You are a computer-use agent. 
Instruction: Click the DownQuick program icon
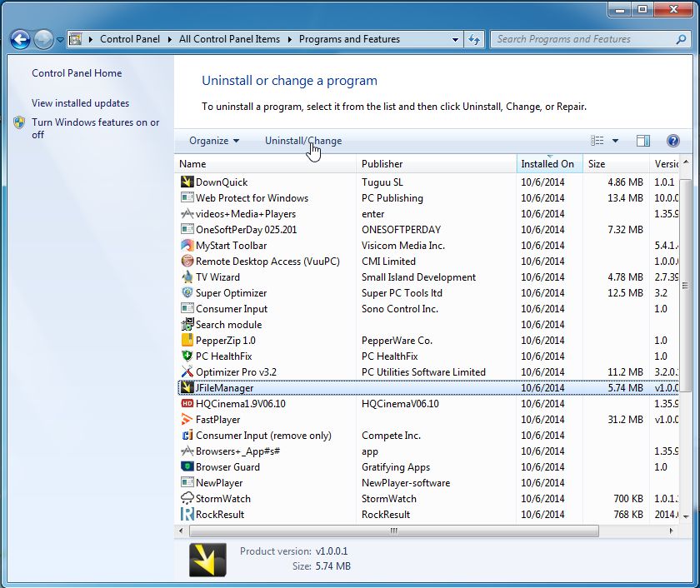[x=187, y=182]
